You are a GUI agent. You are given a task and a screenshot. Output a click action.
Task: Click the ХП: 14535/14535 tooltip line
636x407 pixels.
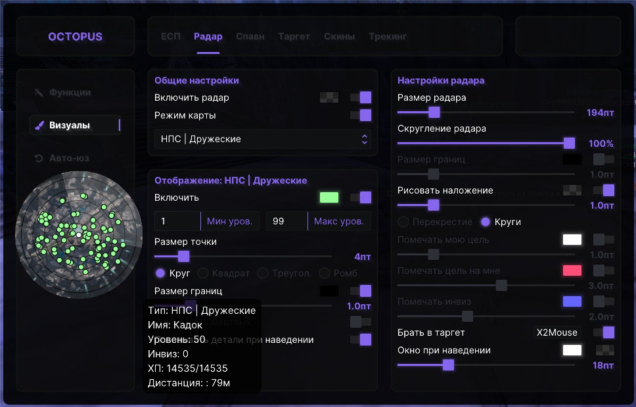[x=188, y=368]
